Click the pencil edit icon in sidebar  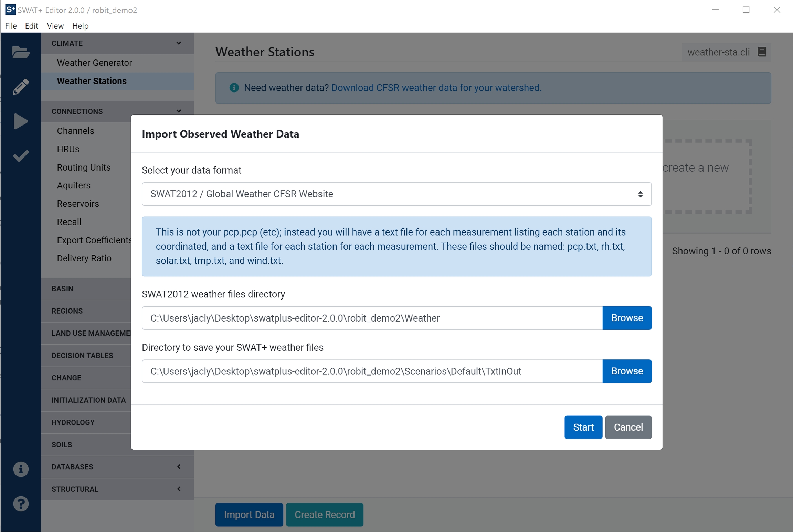click(21, 87)
